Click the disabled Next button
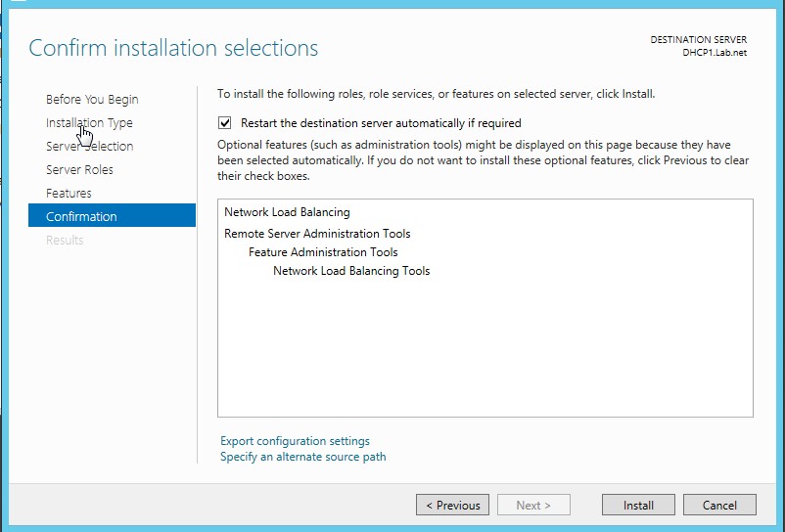 [533, 506]
